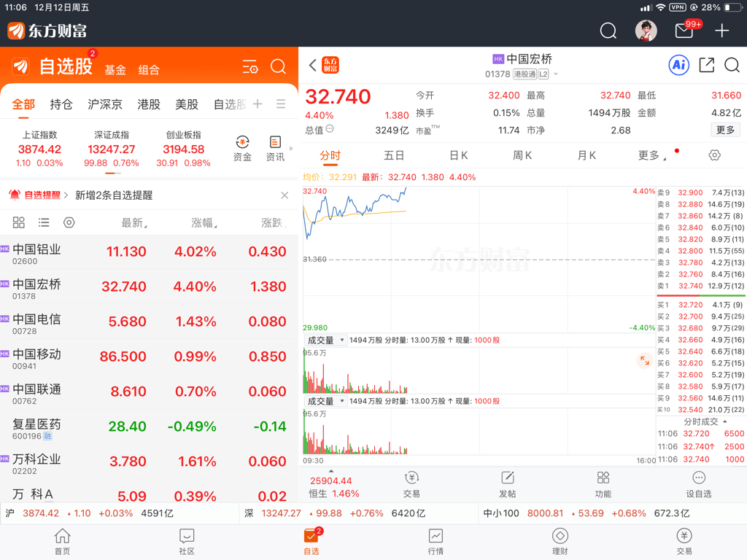Select the 自选 bottom tab
This screenshot has width=747, height=560.
(x=311, y=542)
